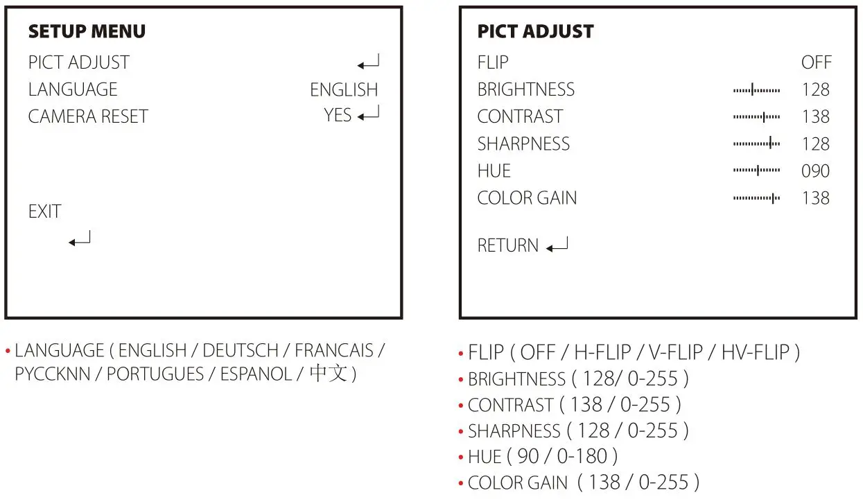Change the ENGLISH language value
Viewport: 863px width, 504px height.
(x=344, y=90)
